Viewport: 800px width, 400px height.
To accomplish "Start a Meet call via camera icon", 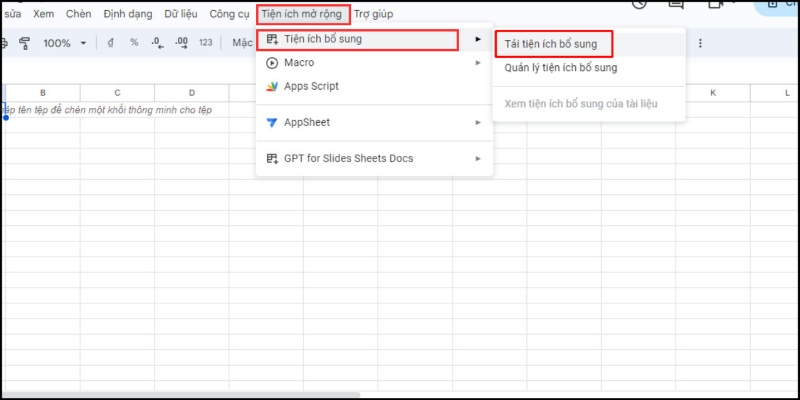I will (x=718, y=4).
